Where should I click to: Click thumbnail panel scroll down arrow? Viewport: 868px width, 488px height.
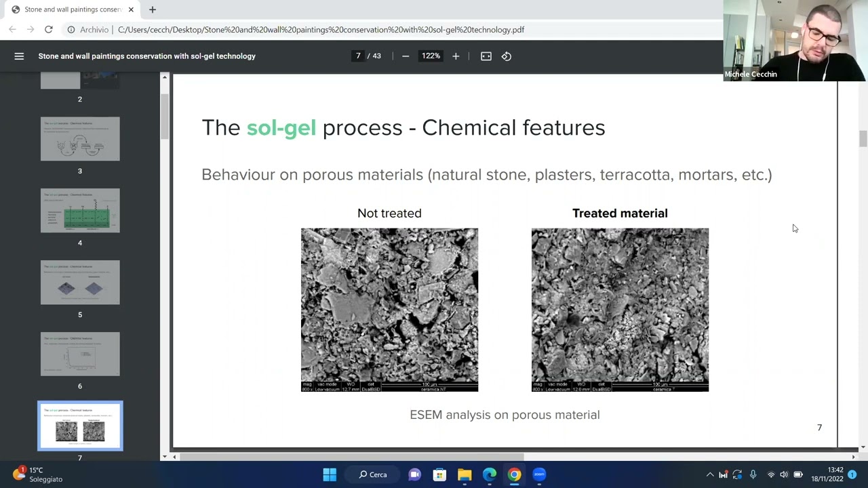tap(164, 457)
